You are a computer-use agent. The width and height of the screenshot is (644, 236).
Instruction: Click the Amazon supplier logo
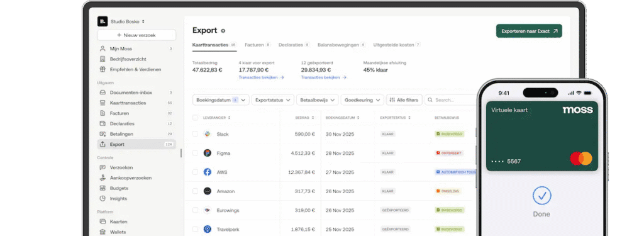coord(208,191)
